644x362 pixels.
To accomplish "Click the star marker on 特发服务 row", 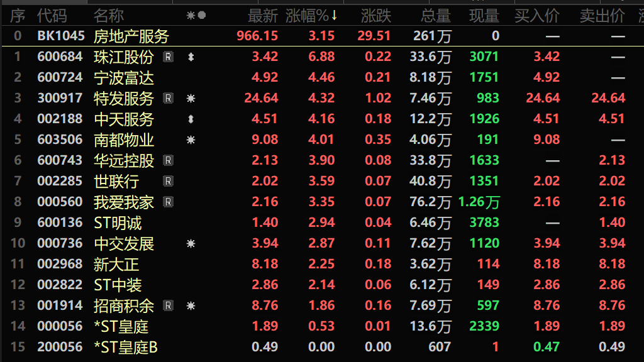I will click(191, 99).
